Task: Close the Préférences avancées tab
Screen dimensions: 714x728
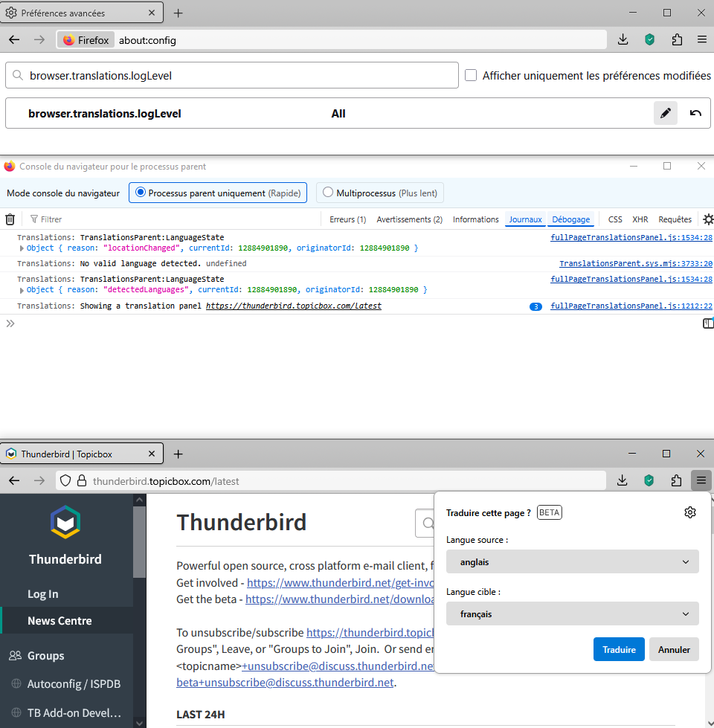Action: tap(151, 13)
